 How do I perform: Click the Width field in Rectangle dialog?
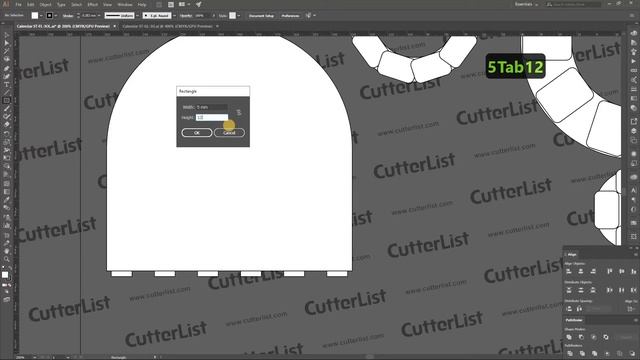click(x=212, y=107)
